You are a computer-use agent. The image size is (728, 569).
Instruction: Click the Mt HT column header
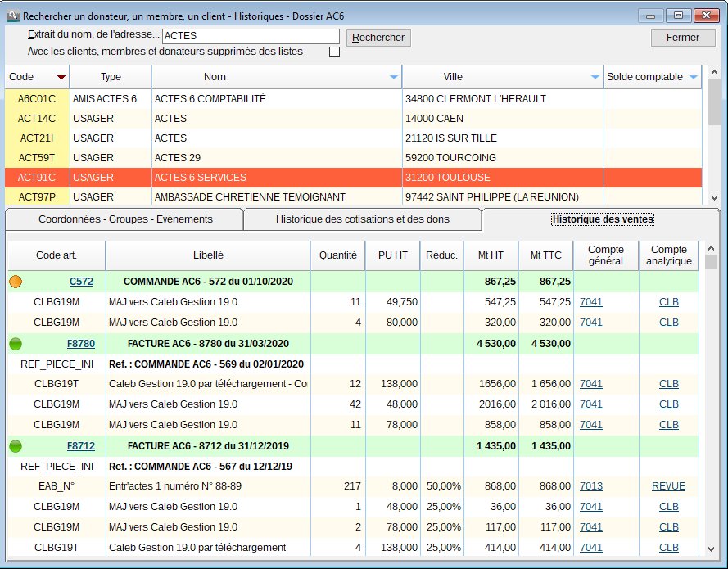point(491,255)
